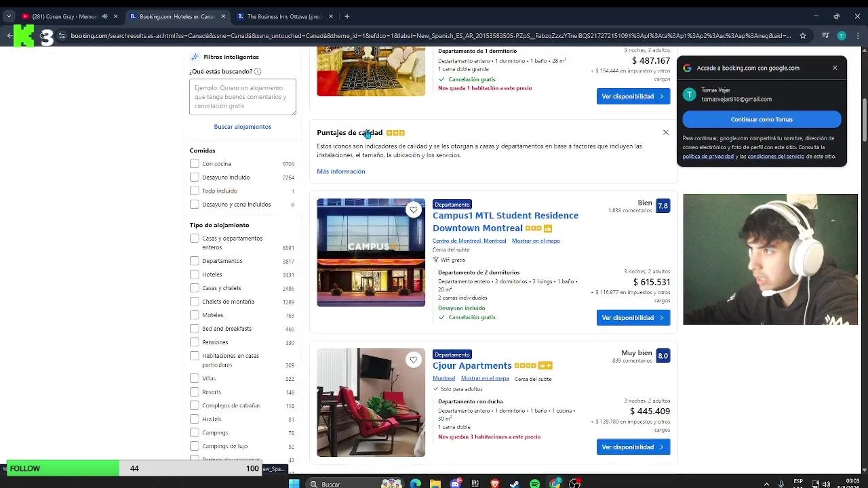Open Chrome from taskbar

coord(555,483)
